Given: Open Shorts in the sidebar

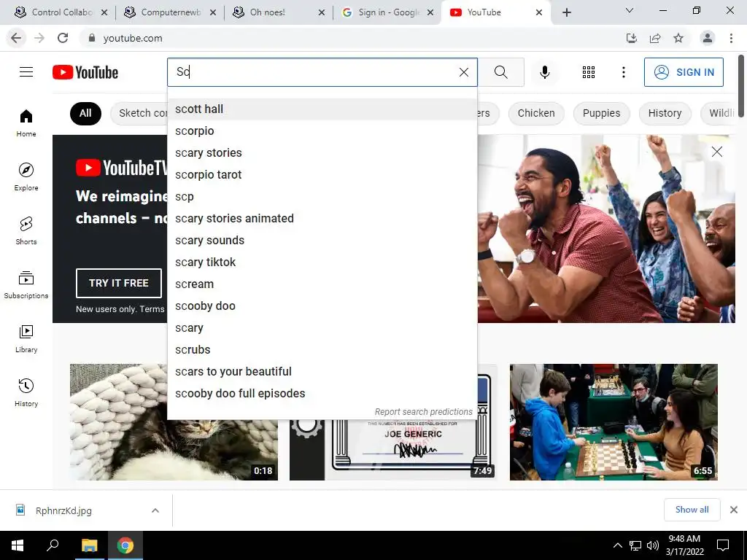Looking at the screenshot, I should pyautogui.click(x=26, y=230).
